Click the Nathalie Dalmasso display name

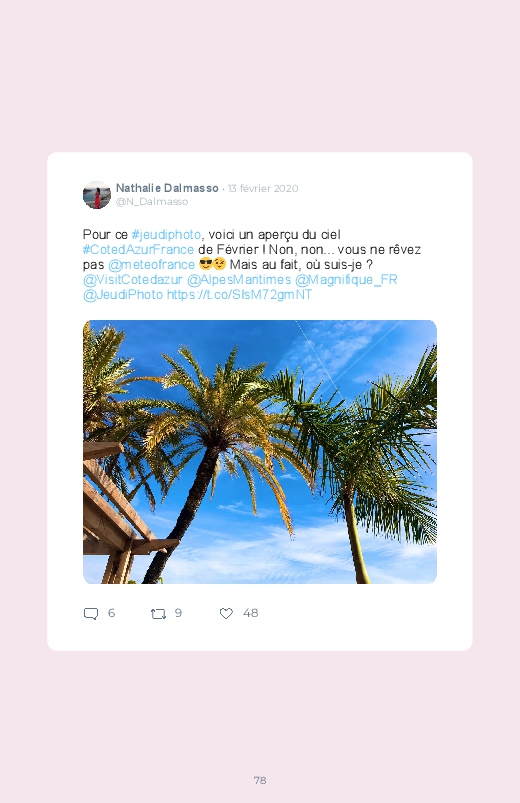(167, 188)
